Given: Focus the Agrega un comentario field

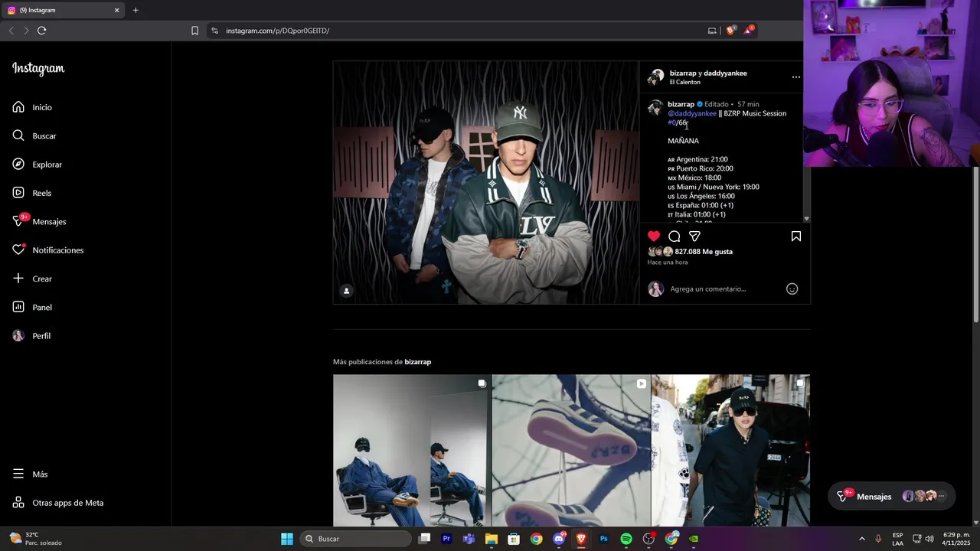Looking at the screenshot, I should [724, 289].
